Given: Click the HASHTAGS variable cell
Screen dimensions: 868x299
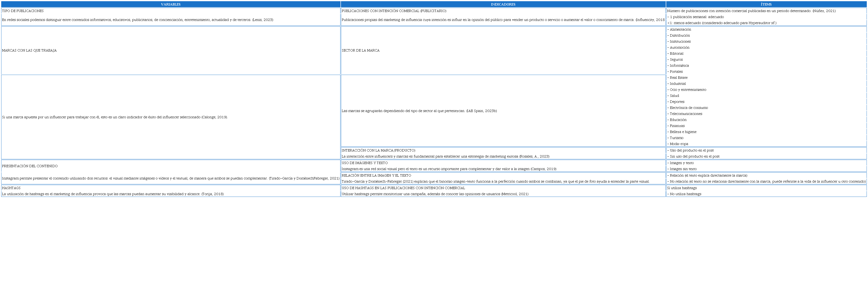Looking at the screenshot, I should coord(12,188).
